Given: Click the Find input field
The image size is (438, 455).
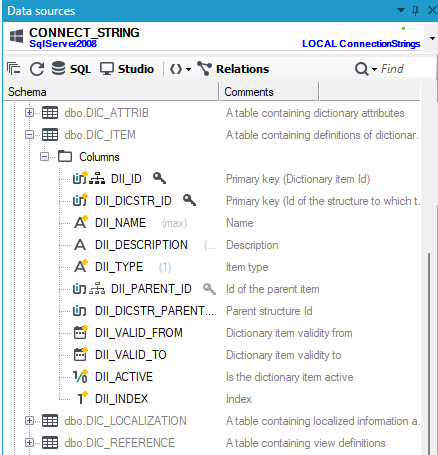Looking at the screenshot, I should tap(407, 69).
